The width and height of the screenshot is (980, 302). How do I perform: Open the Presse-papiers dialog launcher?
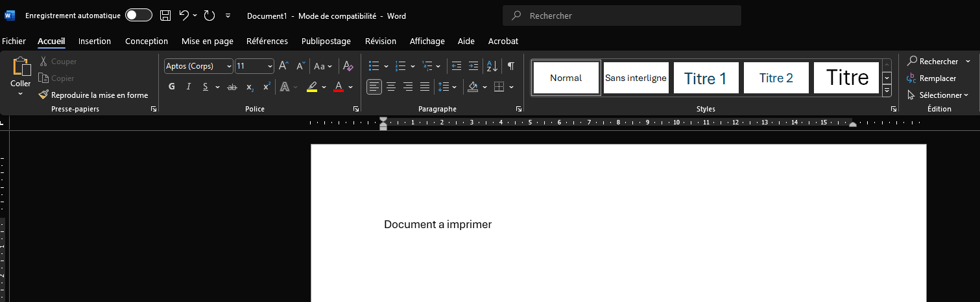pyautogui.click(x=154, y=110)
